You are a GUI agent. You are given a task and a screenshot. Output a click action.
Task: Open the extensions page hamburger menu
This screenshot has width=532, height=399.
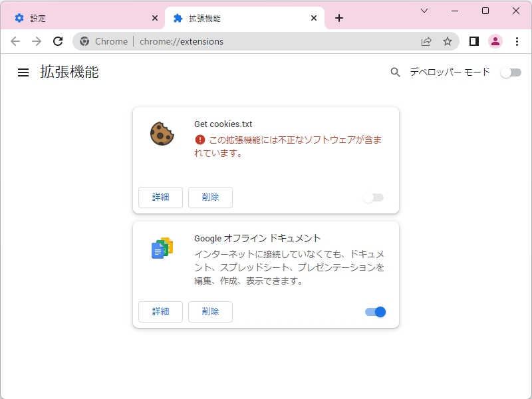(23, 72)
